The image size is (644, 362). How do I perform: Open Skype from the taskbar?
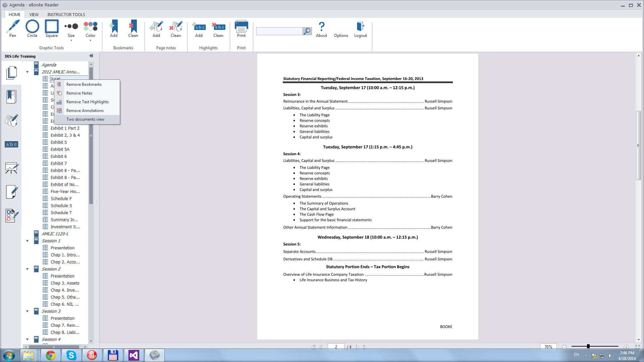click(71, 355)
